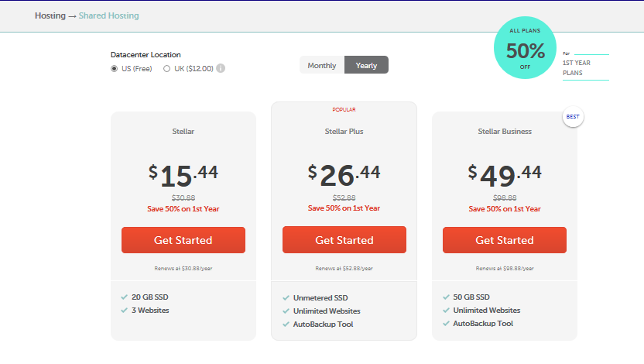Click the BEST badge on Stellar Business
The width and height of the screenshot is (644, 364).
click(x=573, y=117)
